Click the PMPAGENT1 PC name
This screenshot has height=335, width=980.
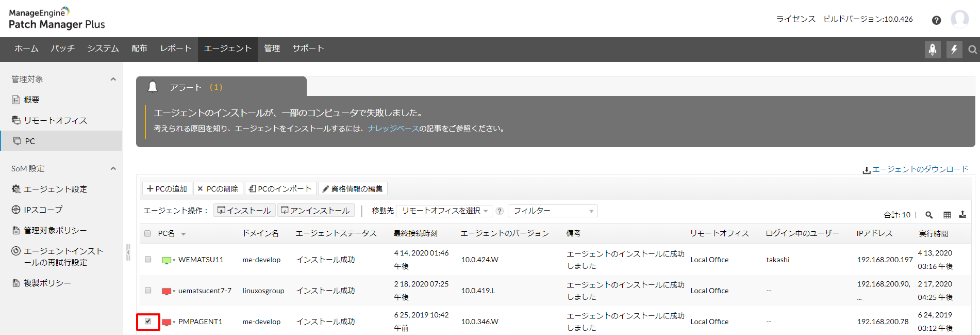201,322
